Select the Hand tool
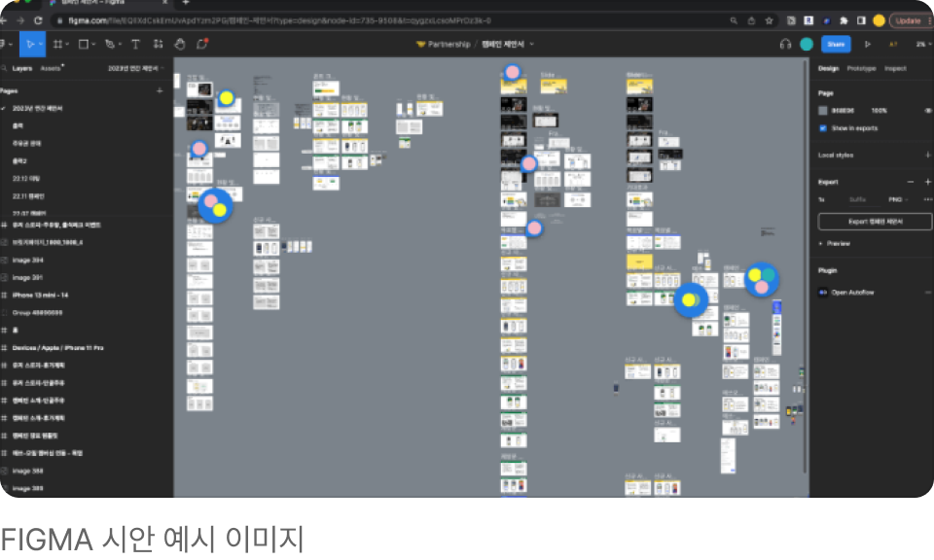Screen dimensions: 934x560 pyautogui.click(x=180, y=44)
